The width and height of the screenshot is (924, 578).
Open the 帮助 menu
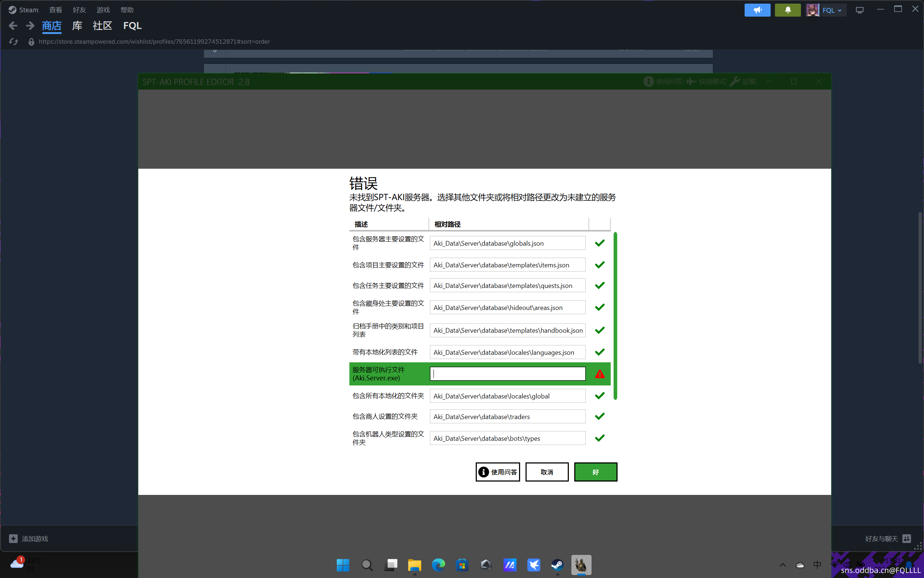click(x=127, y=10)
